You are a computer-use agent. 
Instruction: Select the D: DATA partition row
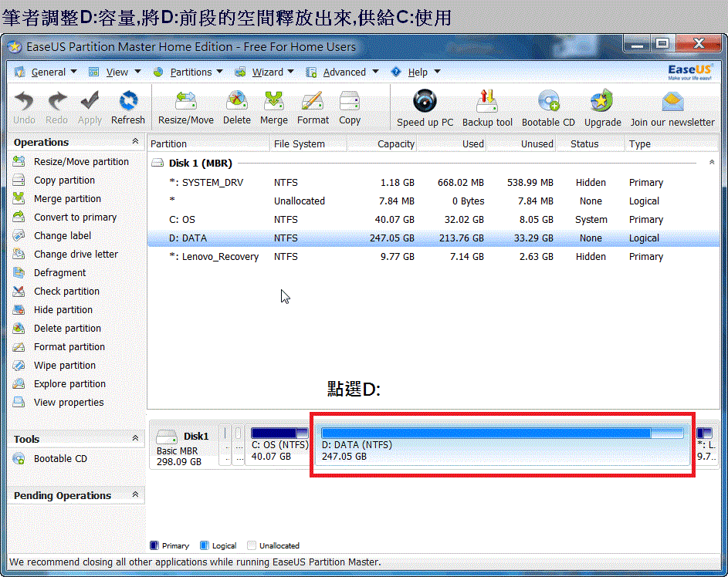[433, 238]
